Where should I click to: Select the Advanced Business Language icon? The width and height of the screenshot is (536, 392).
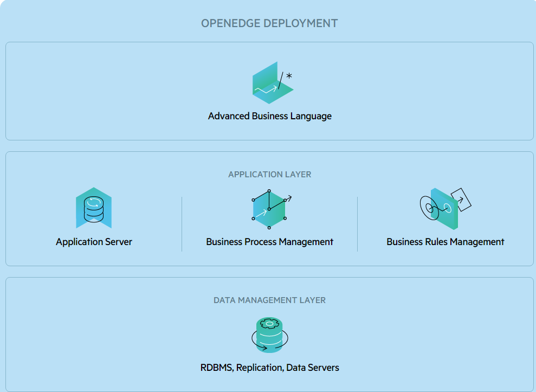[x=270, y=82]
